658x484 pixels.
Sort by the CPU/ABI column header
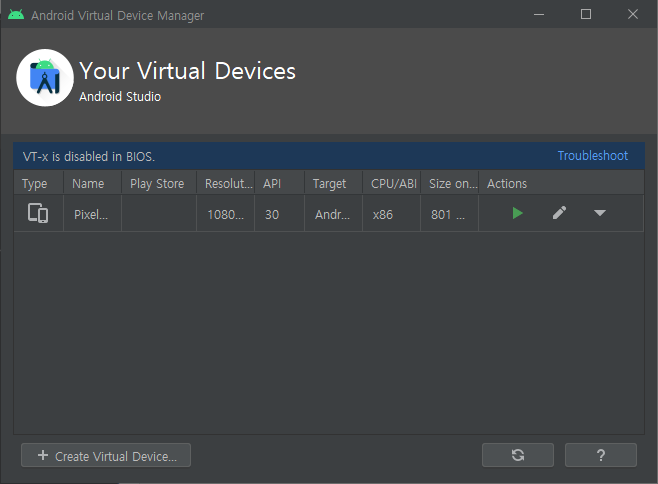(392, 183)
